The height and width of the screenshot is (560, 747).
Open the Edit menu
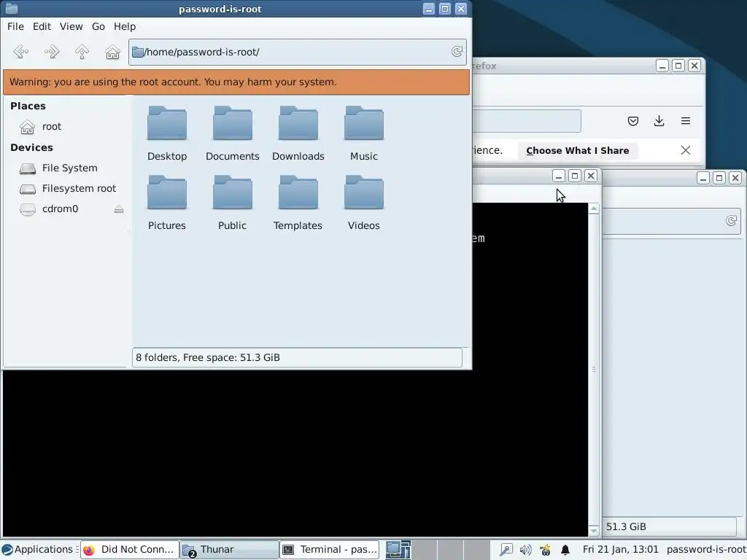coord(42,27)
